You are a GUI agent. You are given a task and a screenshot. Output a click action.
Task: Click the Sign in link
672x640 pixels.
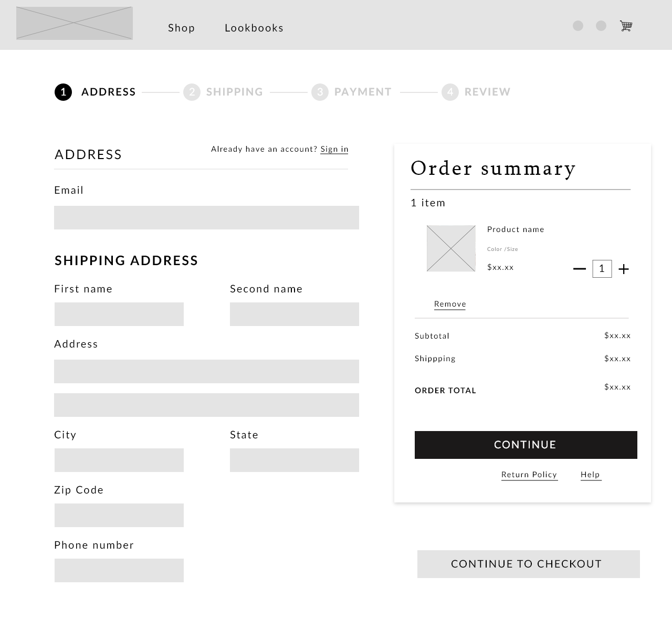click(334, 149)
